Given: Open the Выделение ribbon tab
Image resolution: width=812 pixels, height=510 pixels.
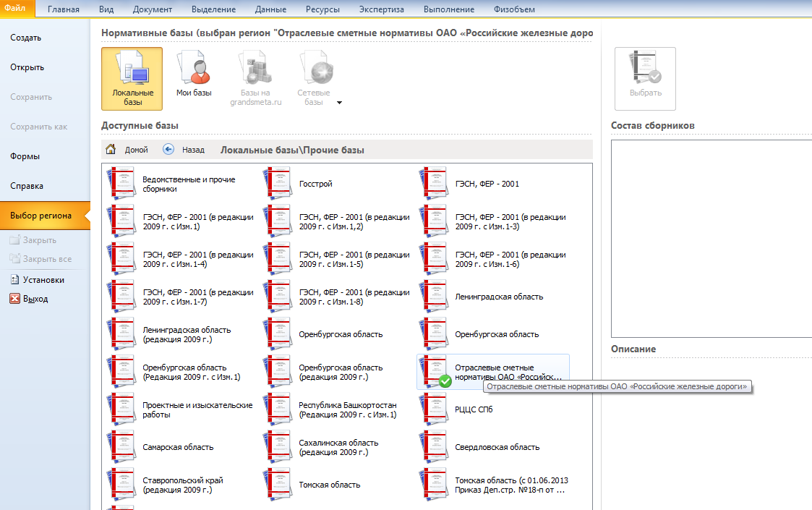Looking at the screenshot, I should (213, 9).
